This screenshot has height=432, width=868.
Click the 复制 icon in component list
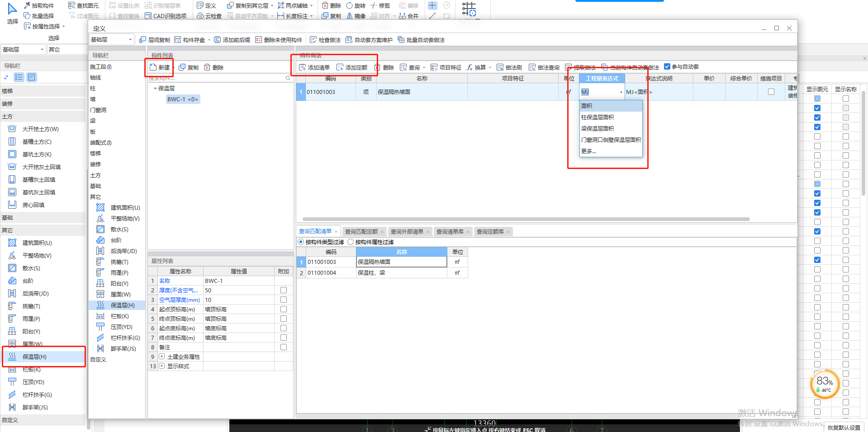pyautogui.click(x=182, y=67)
